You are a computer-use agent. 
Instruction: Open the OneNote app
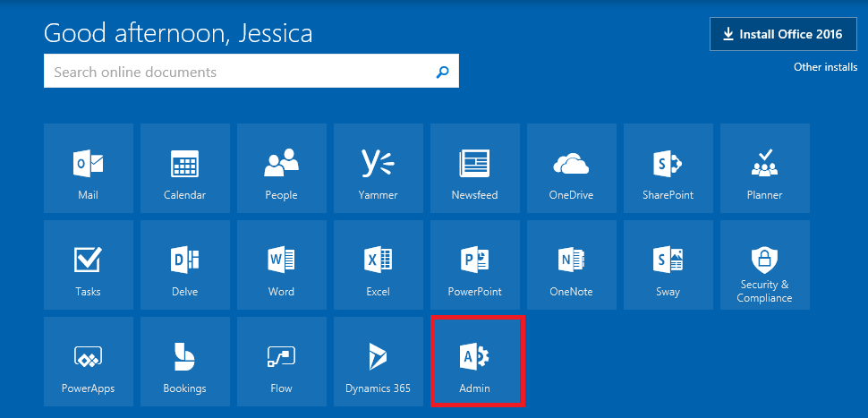(x=571, y=265)
